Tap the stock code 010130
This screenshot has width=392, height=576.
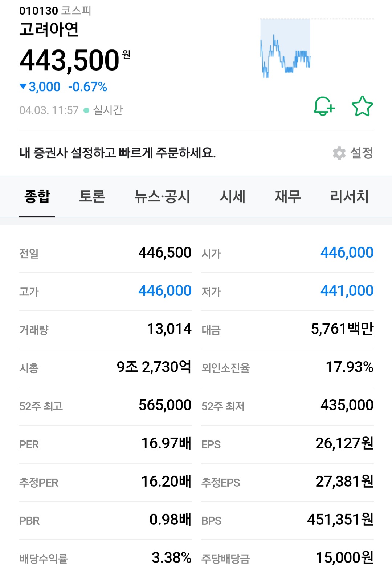(39, 11)
